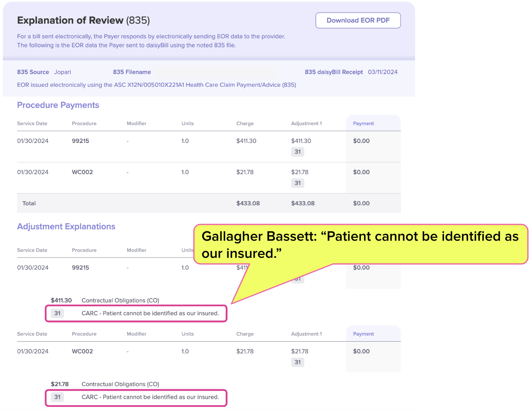The width and height of the screenshot is (532, 413).
Task: Click code 31 beside CARC under $411.30
Action: tap(57, 314)
